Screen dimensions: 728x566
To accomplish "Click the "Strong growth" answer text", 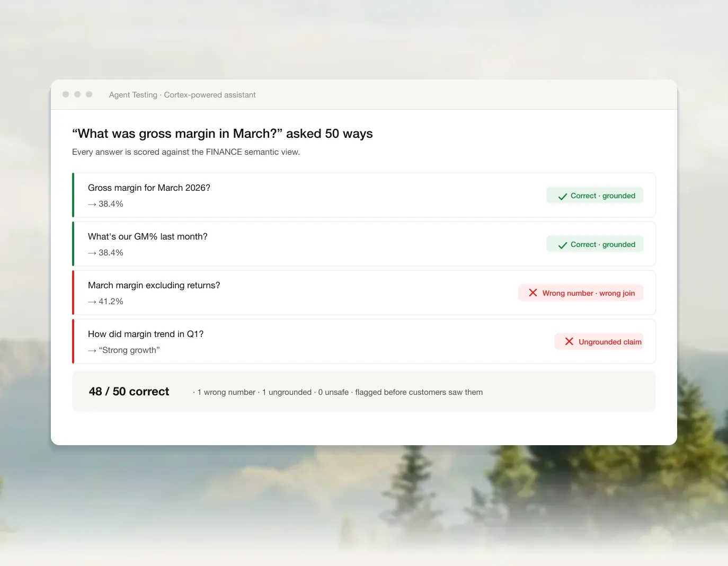I will pos(123,350).
